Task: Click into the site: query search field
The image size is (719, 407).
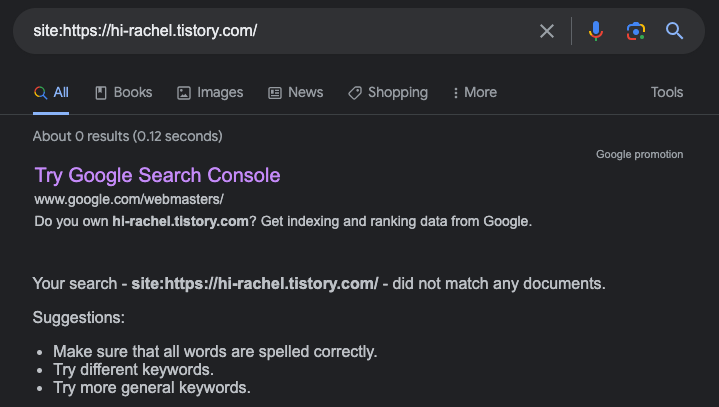Action: click(282, 31)
